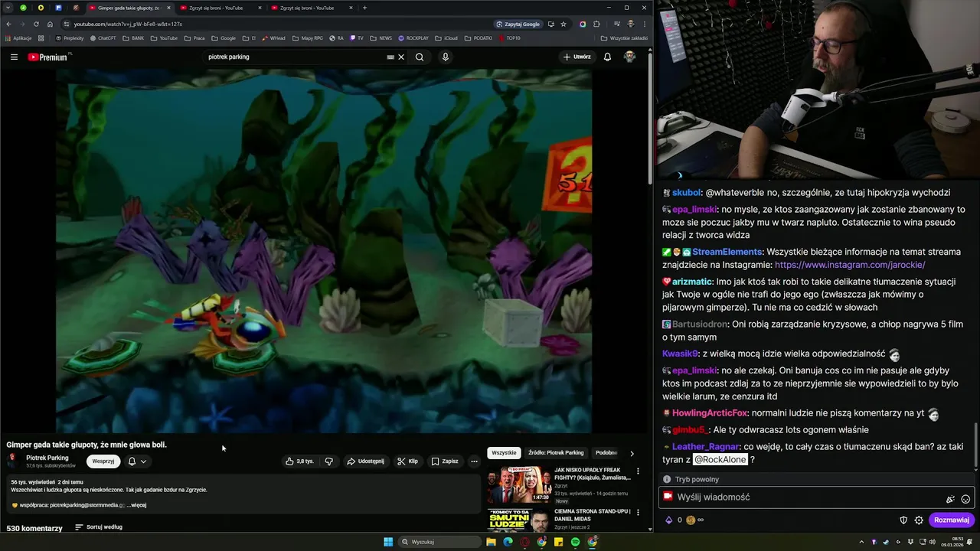
Task: Open the browser extensions puzzle icon
Action: [x=596, y=24]
